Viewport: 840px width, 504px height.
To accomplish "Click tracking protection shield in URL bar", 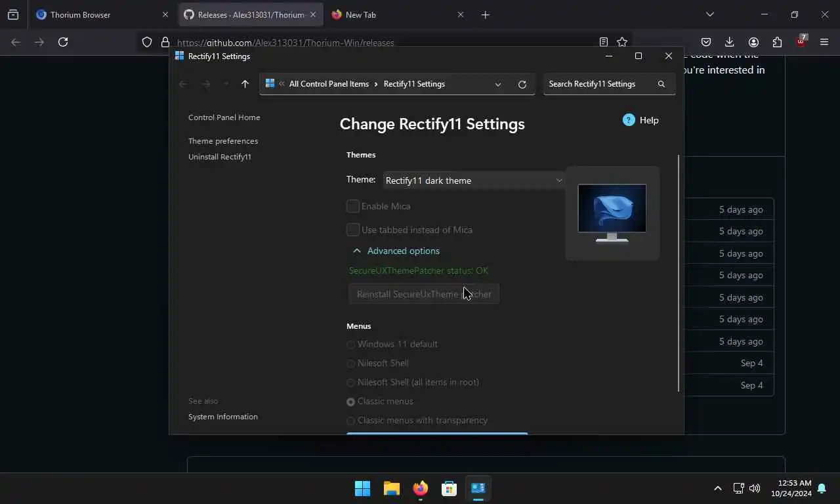I will [147, 42].
